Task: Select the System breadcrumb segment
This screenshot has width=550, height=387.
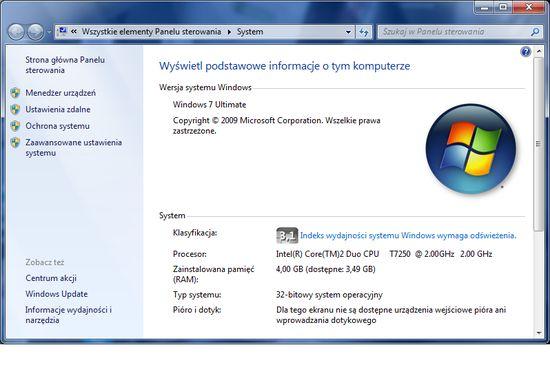Action: (250, 32)
